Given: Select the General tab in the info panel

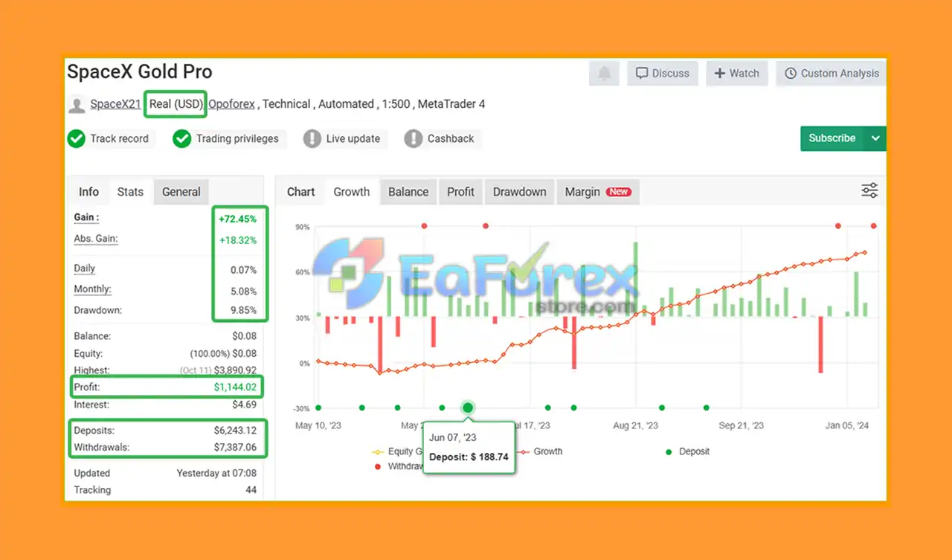Looking at the screenshot, I should (x=181, y=192).
